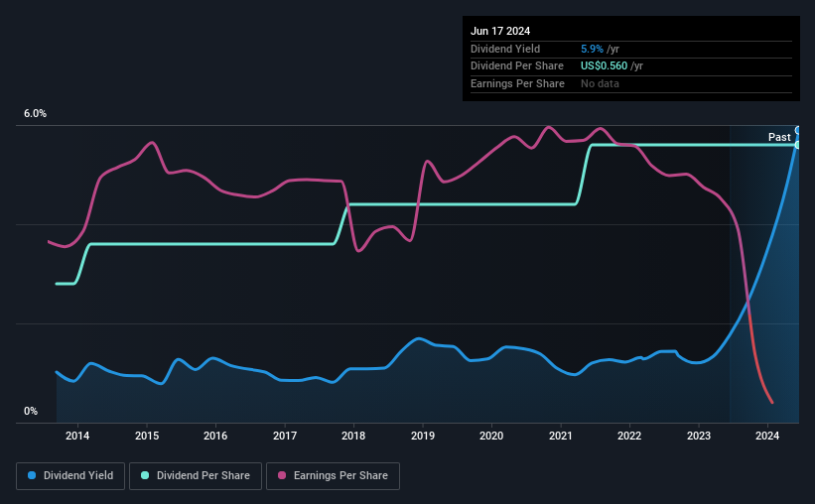Select the 2014 x-axis label

tap(77, 436)
